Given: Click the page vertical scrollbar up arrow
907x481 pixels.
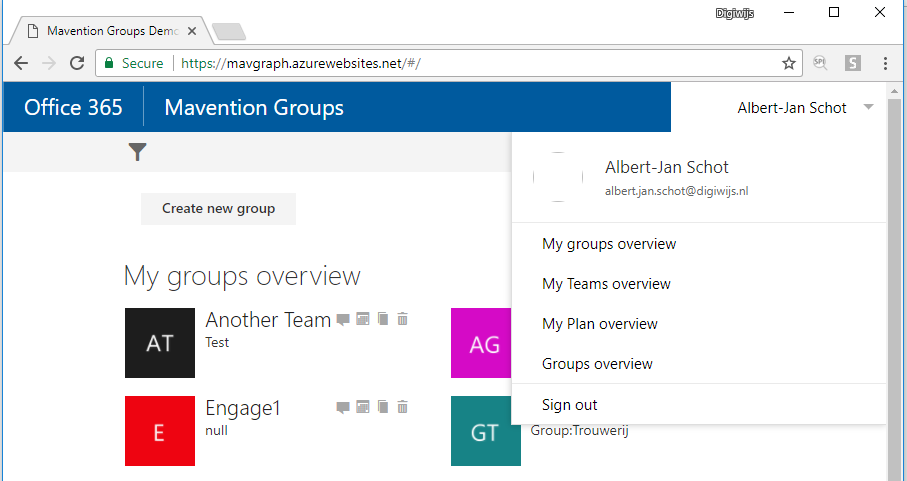Looking at the screenshot, I should pyautogui.click(x=894, y=91).
